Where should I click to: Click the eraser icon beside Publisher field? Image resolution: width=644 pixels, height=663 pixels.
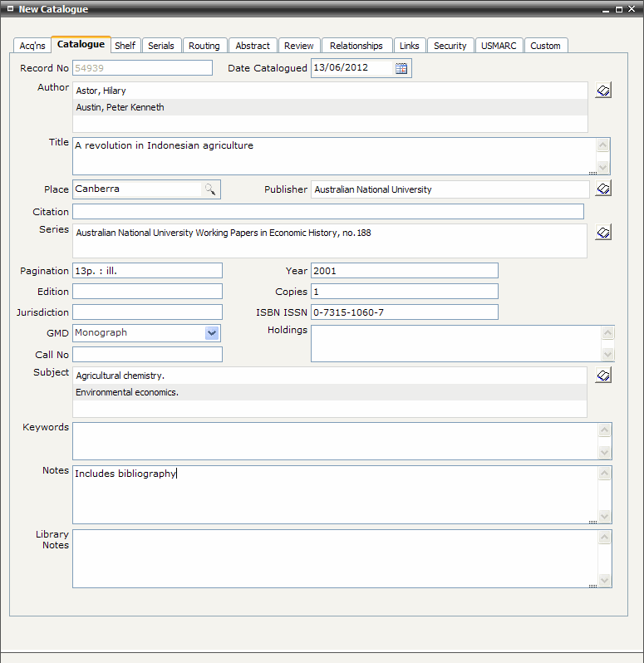point(603,189)
